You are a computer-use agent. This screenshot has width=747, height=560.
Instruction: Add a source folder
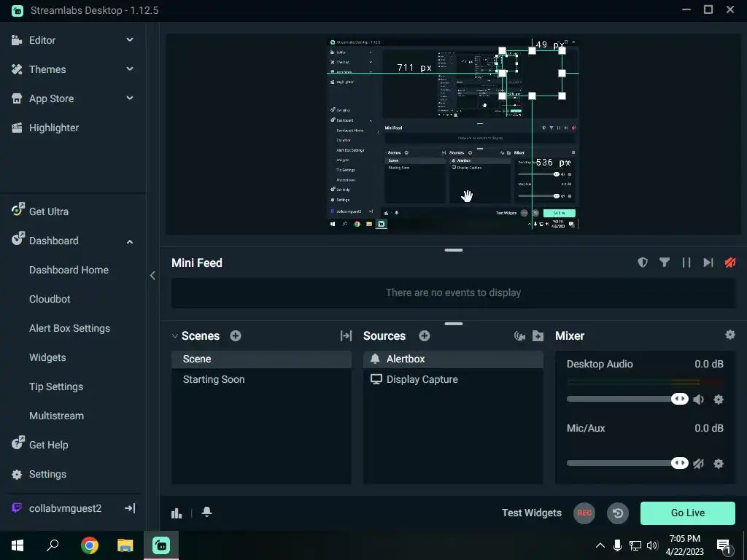[x=538, y=335]
